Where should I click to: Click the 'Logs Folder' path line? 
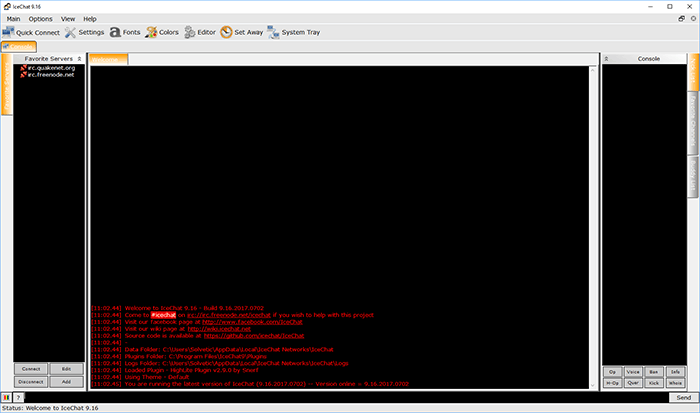click(220, 363)
